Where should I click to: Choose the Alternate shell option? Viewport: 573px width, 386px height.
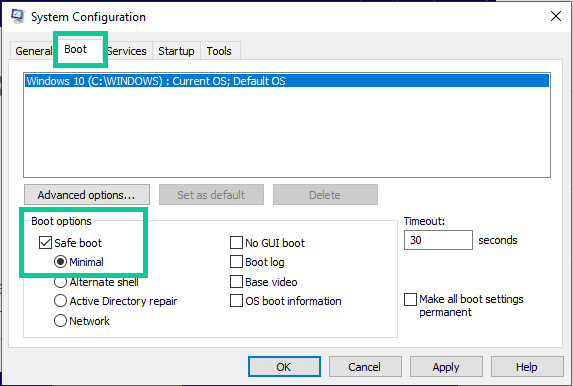click(60, 282)
